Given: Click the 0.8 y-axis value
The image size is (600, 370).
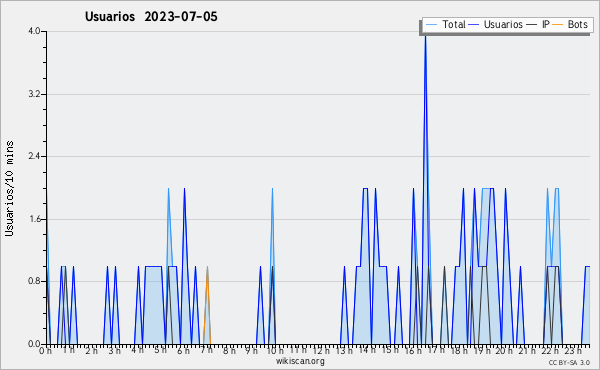Looking at the screenshot, I should [35, 281].
